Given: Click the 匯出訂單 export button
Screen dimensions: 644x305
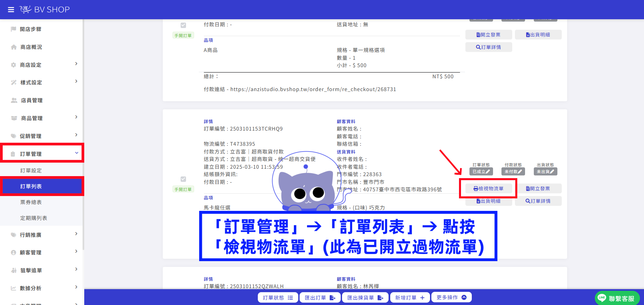Looking at the screenshot, I should click(320, 298).
